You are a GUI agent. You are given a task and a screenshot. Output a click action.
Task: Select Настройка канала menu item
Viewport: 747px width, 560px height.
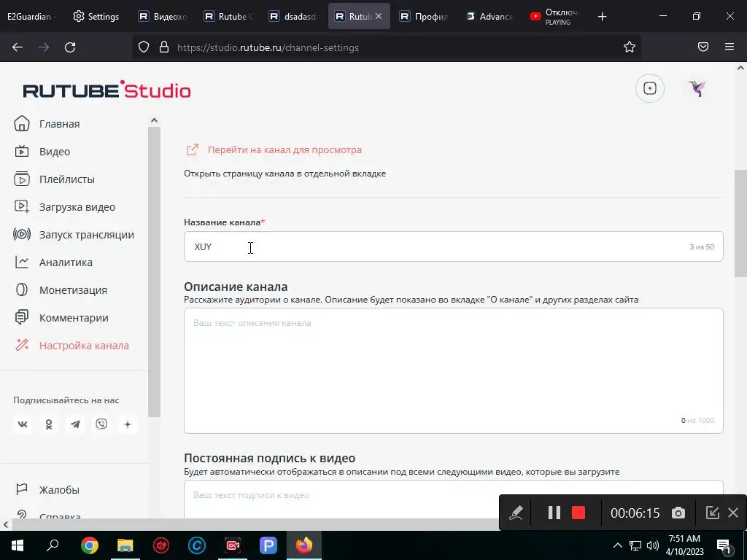coord(84,345)
